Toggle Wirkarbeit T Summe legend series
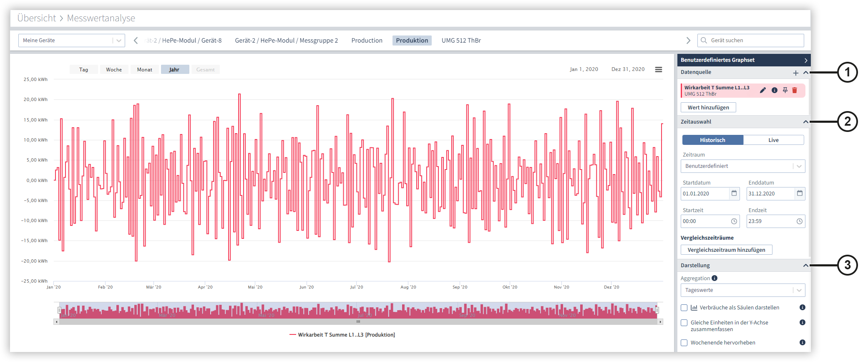The height and width of the screenshot is (362, 868). pos(342,335)
